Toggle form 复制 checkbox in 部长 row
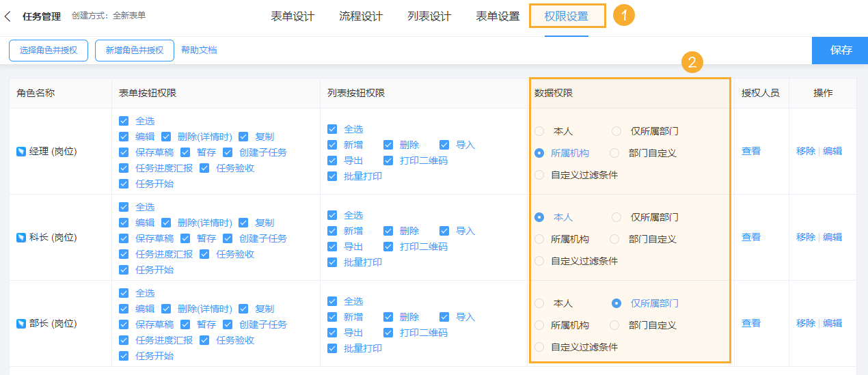868x375 pixels. [x=244, y=309]
